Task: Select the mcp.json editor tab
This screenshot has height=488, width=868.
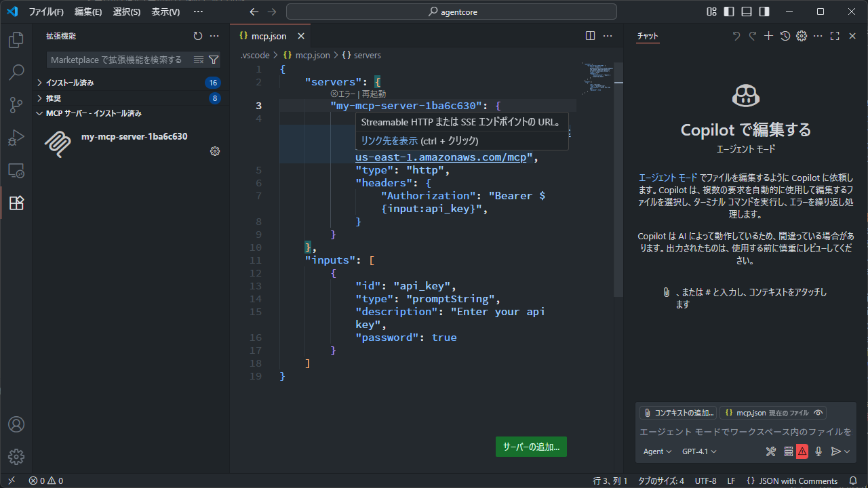Action: 271,36
